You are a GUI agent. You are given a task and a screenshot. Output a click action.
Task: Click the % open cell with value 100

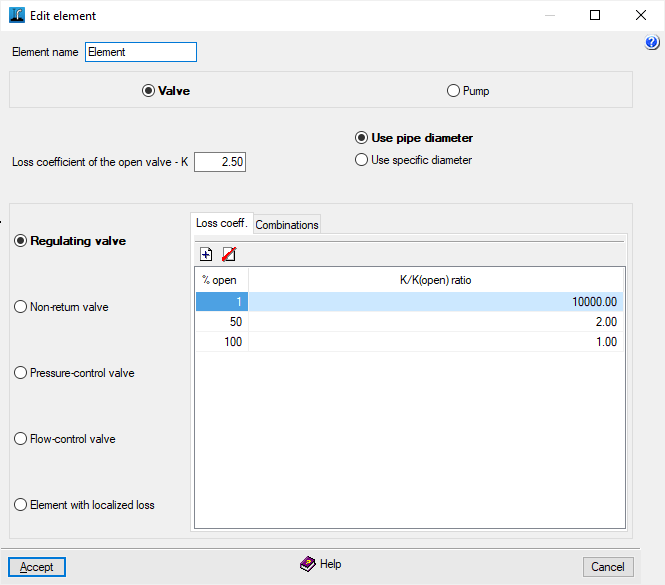222,341
